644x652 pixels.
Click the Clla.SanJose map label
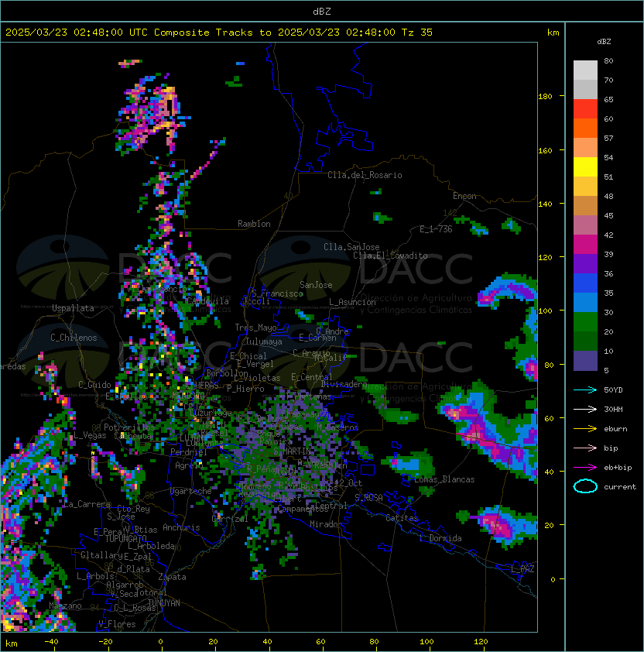click(351, 247)
